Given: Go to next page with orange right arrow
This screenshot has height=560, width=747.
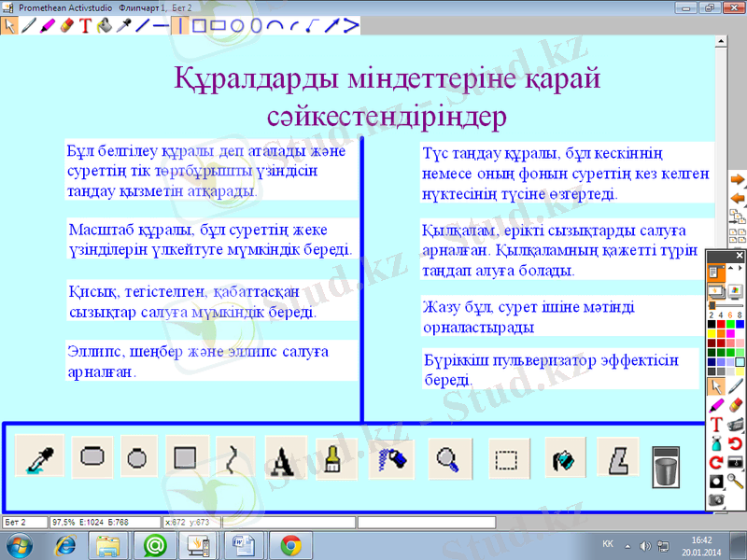Looking at the screenshot, I should point(737,179).
